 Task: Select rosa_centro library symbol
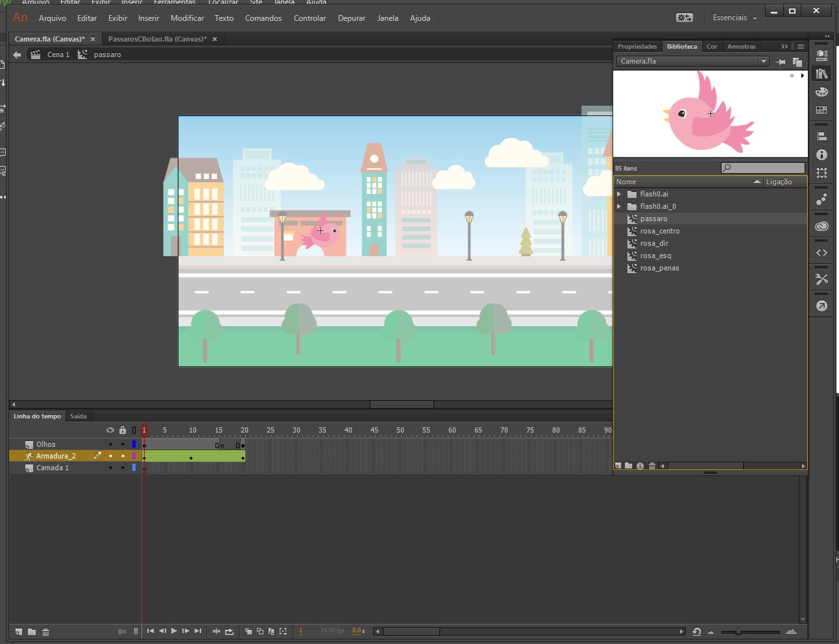(x=660, y=231)
